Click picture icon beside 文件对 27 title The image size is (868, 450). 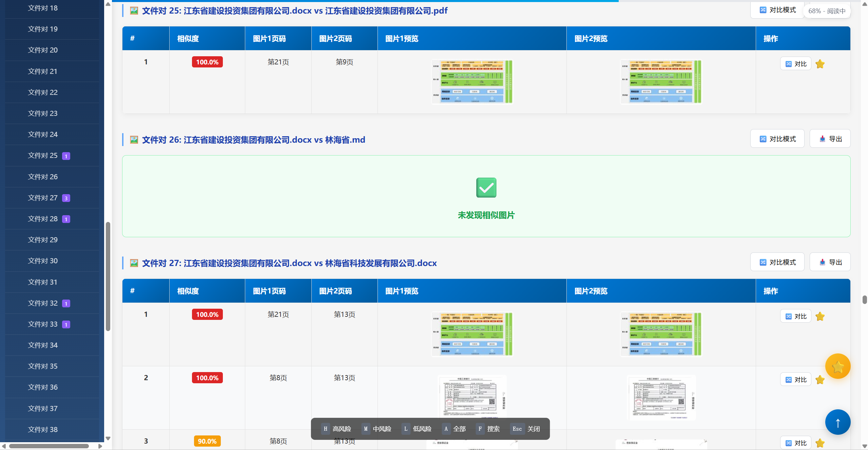[134, 263]
